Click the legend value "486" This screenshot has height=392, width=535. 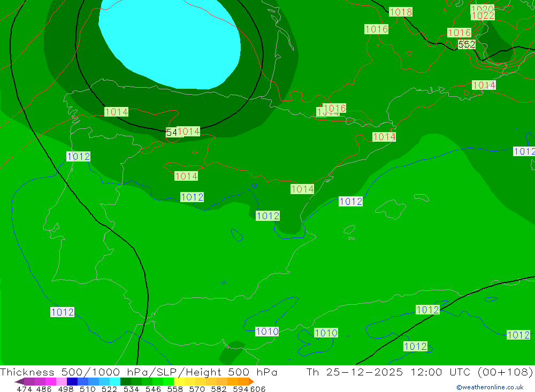44,389
